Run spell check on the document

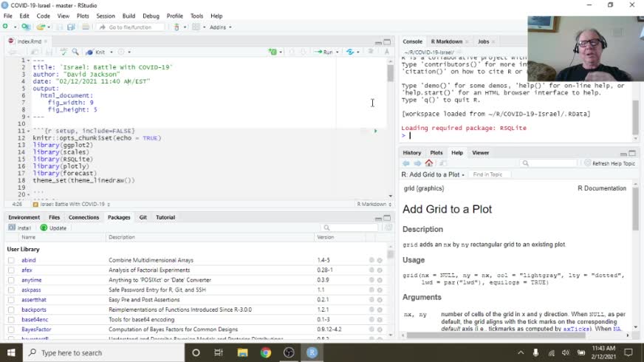[x=64, y=52]
